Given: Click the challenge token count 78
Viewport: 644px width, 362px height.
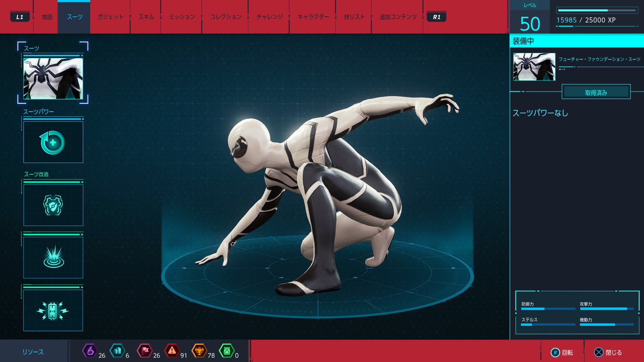Looking at the screenshot, I should [211, 355].
